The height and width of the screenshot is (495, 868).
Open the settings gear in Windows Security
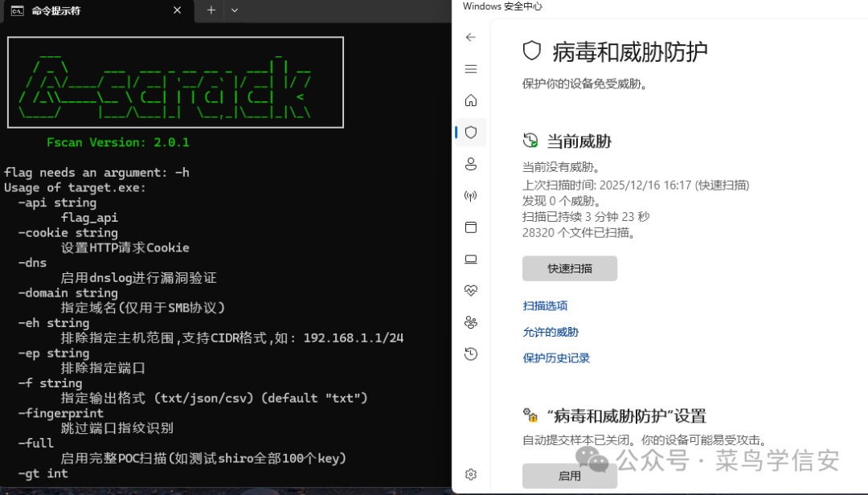[x=470, y=474]
